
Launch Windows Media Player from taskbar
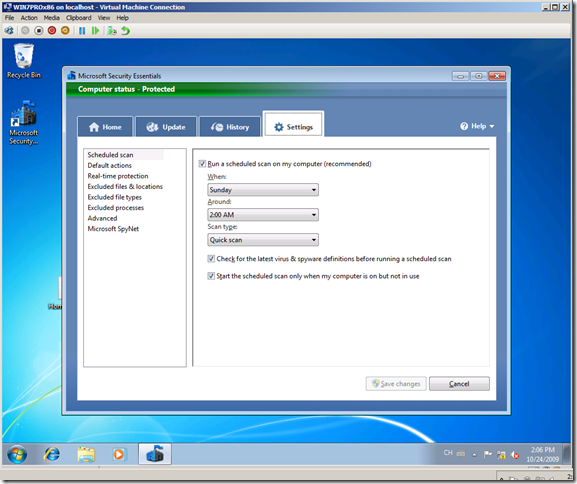[119, 455]
